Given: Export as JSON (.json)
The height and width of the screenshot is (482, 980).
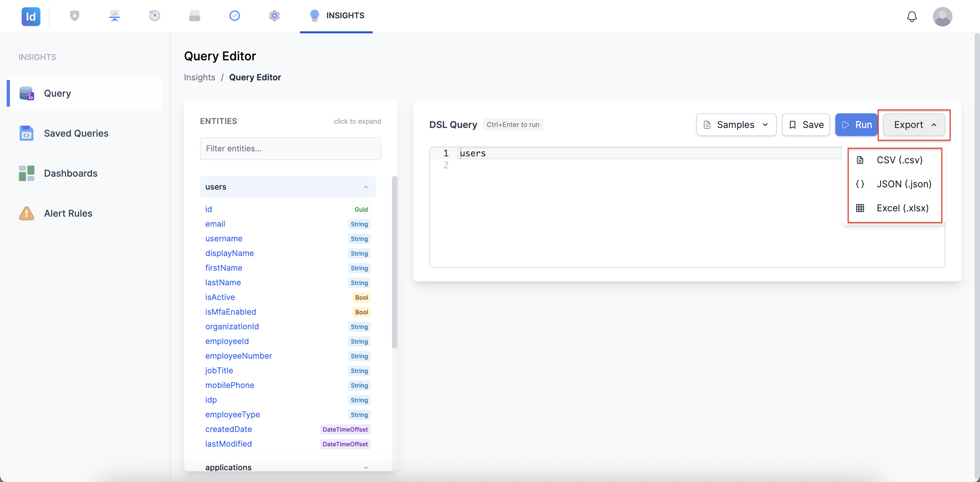Looking at the screenshot, I should 894,184.
